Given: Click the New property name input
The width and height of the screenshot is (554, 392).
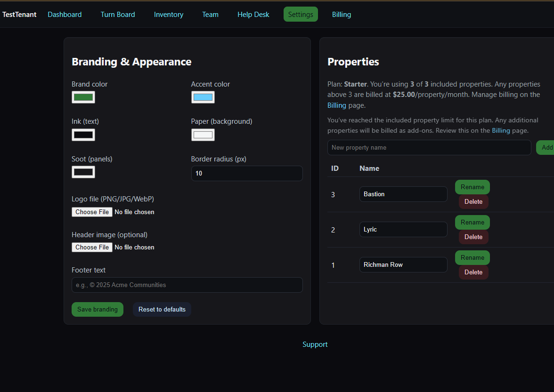Looking at the screenshot, I should (x=429, y=148).
